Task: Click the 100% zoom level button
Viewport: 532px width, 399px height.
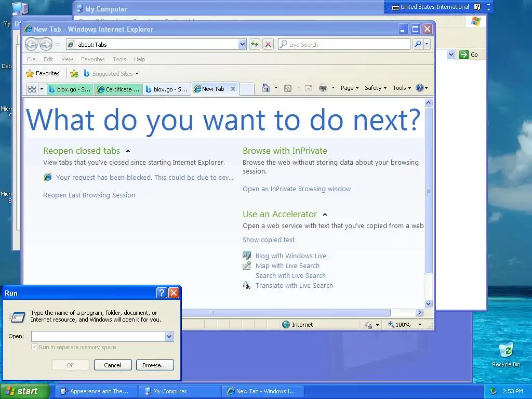Action: pyautogui.click(x=400, y=325)
